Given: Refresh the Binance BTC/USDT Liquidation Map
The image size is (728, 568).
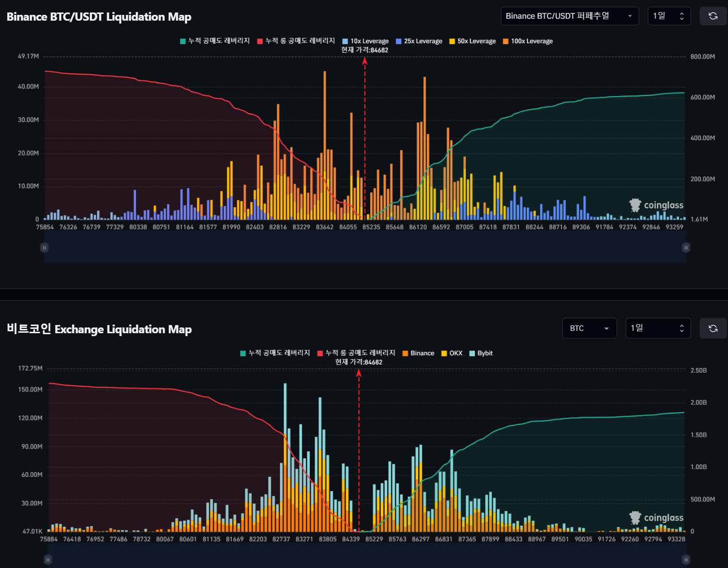Looking at the screenshot, I should point(713,16).
